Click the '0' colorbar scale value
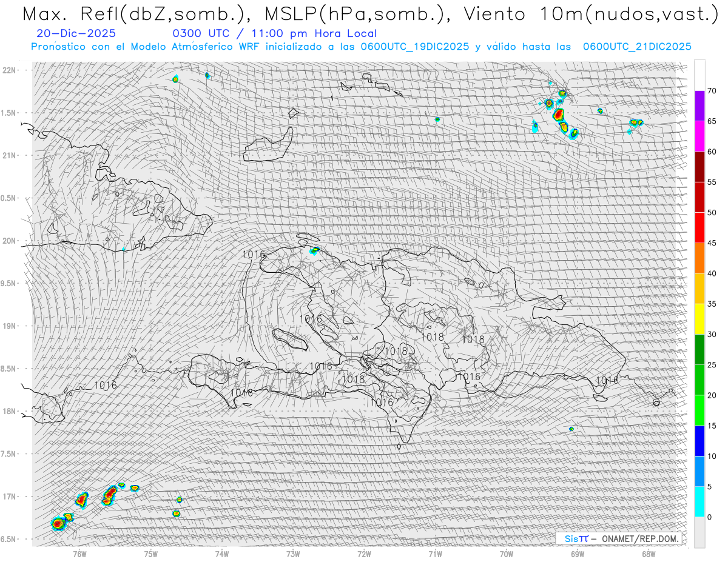Image resolution: width=728 pixels, height=562 pixels. (x=710, y=517)
